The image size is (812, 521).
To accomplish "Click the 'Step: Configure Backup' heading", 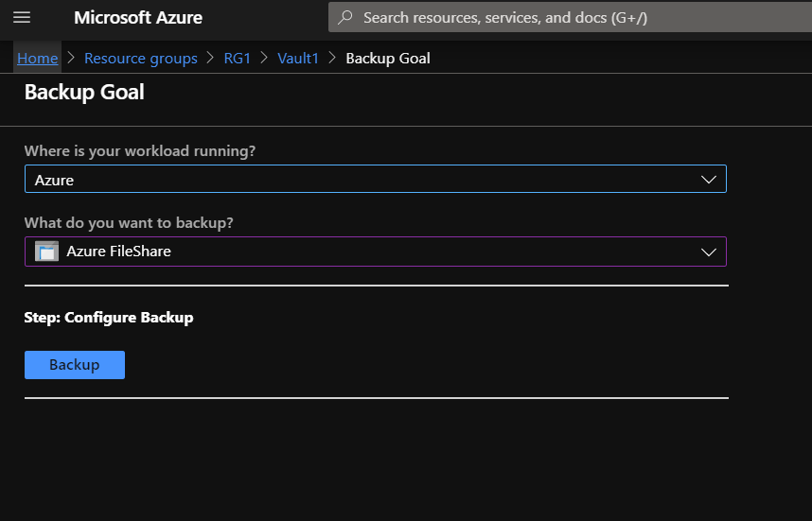I will click(109, 318).
